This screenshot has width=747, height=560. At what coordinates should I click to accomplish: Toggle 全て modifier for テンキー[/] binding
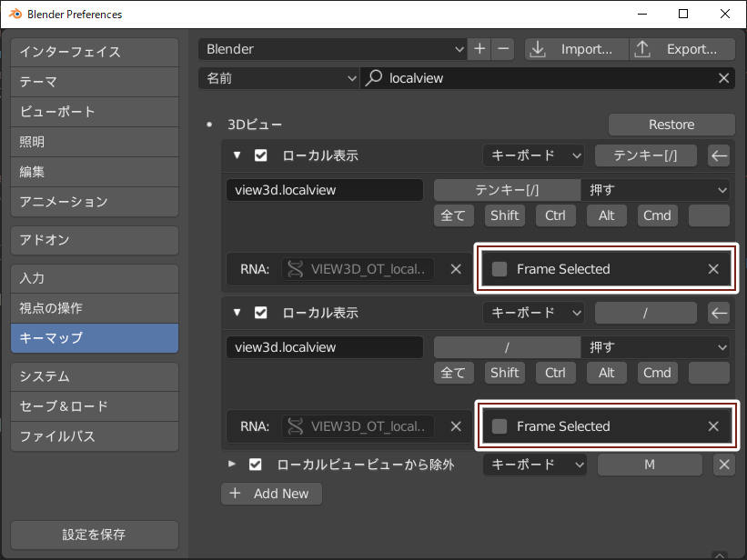[x=453, y=215]
